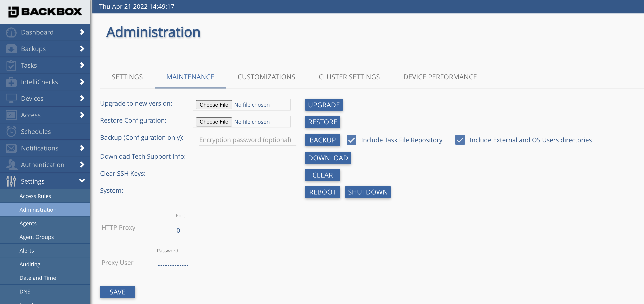Viewport: 644px width, 304px height.
Task: Click the Devices monitor icon
Action: pos(11,98)
